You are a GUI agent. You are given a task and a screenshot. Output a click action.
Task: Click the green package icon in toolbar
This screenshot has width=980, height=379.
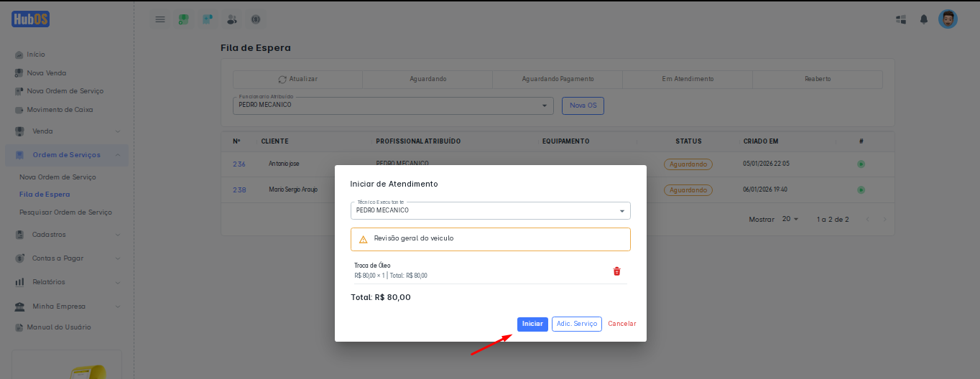point(184,19)
